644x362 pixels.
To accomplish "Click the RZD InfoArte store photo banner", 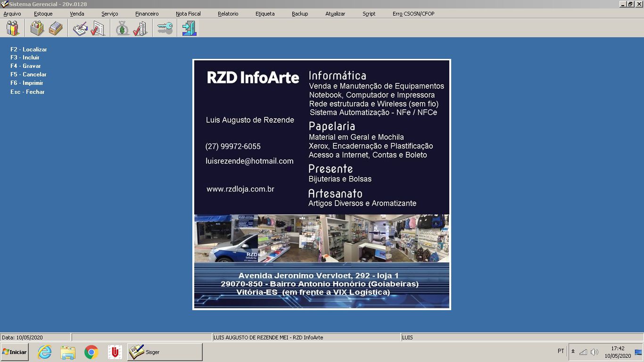I will pyautogui.click(x=322, y=238).
